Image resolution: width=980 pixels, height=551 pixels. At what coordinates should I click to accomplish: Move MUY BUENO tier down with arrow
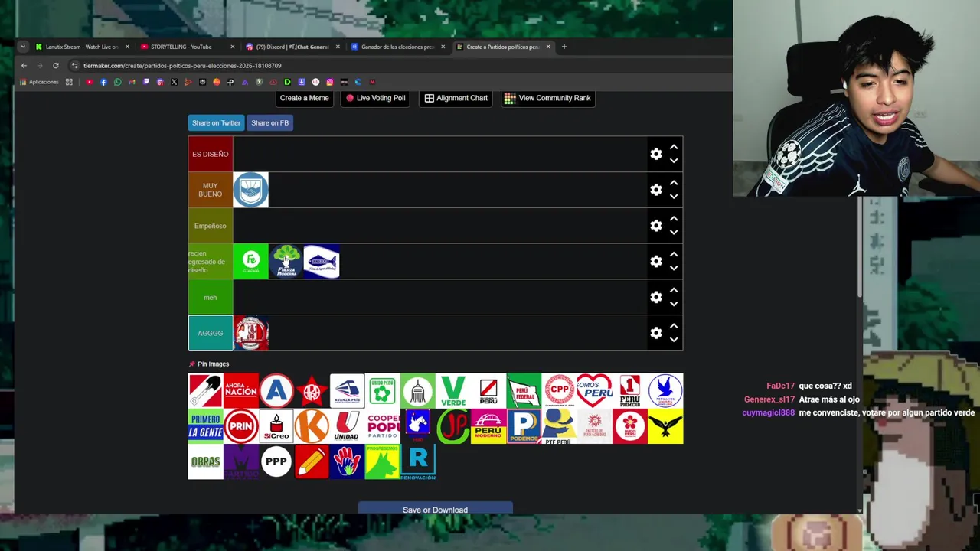pyautogui.click(x=674, y=197)
